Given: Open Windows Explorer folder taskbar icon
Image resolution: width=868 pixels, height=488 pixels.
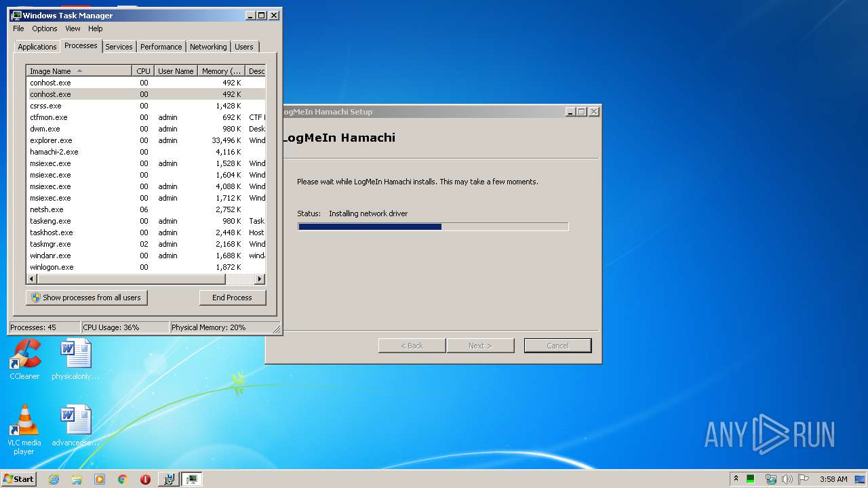Looking at the screenshot, I should coord(77,479).
